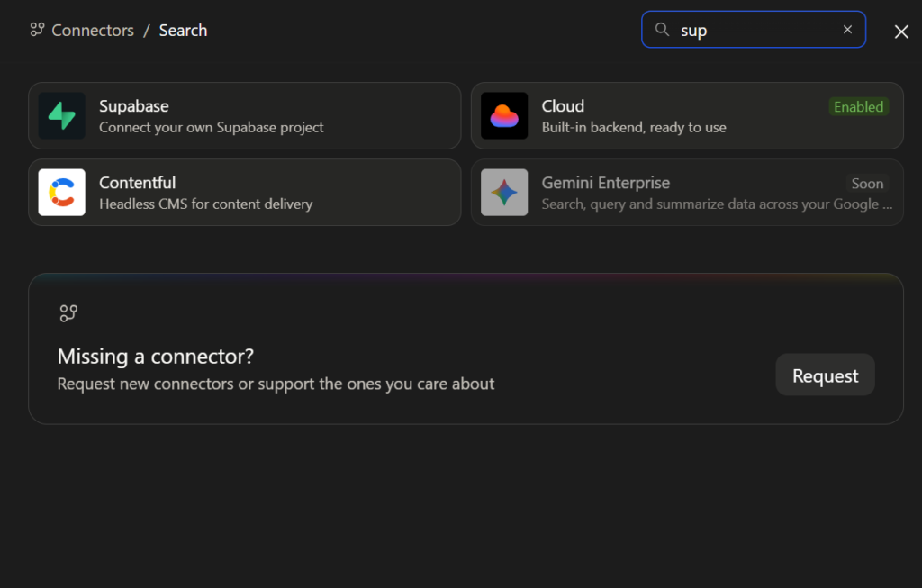Click the Cloud connector gradient logo

504,116
